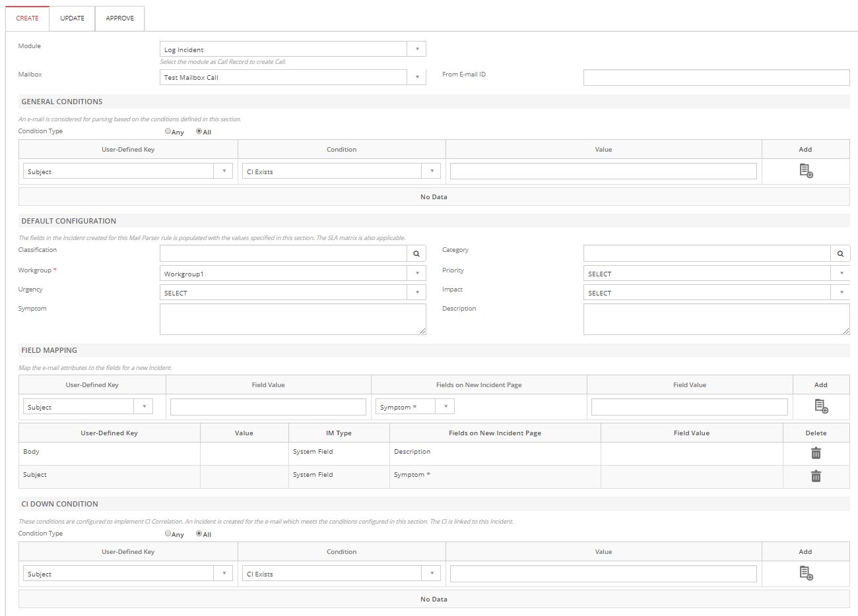The width and height of the screenshot is (858, 616).
Task: Click Add icon in Field Mapping row
Action: (821, 406)
